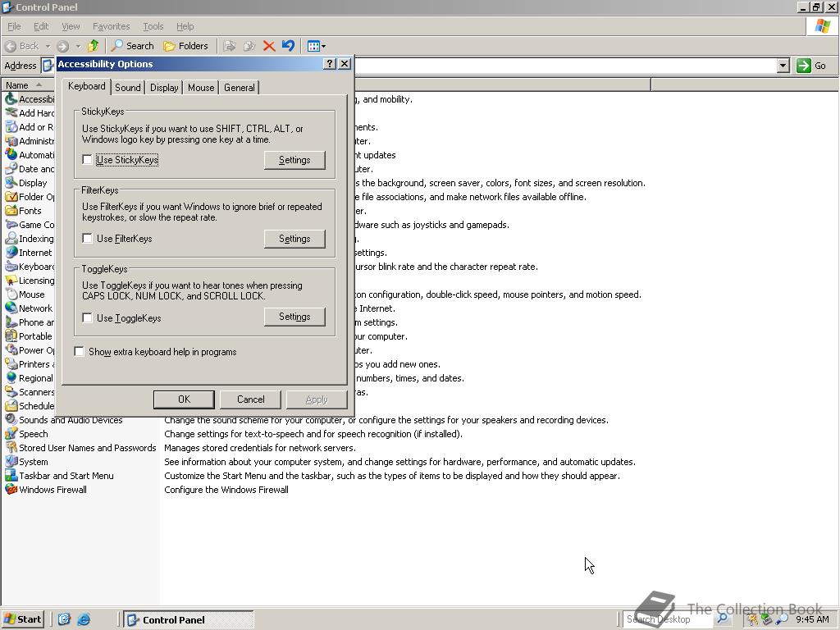Click the Move To toolbar icon

point(230,46)
